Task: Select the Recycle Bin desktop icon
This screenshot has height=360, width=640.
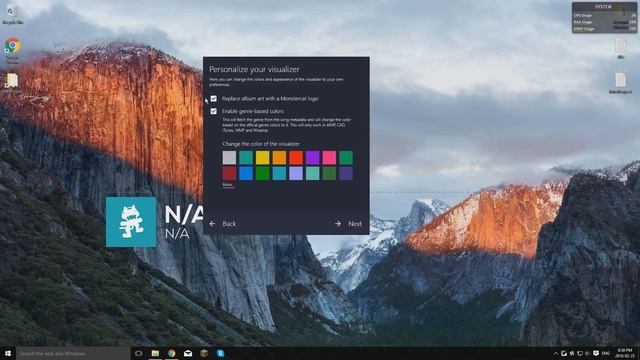Action: pos(12,13)
